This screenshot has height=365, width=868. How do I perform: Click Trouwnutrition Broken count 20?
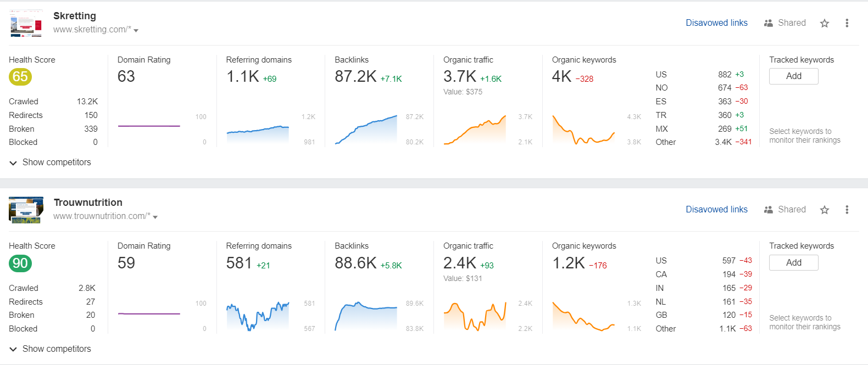(91, 315)
